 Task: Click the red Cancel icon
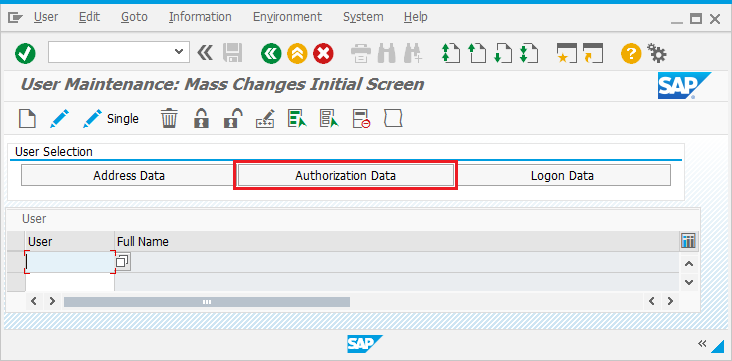323,53
